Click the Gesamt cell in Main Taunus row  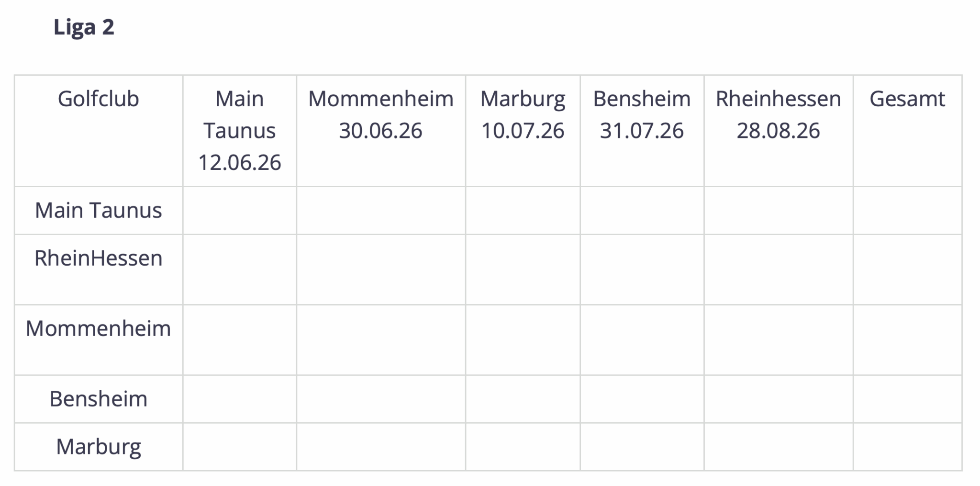pos(907,210)
